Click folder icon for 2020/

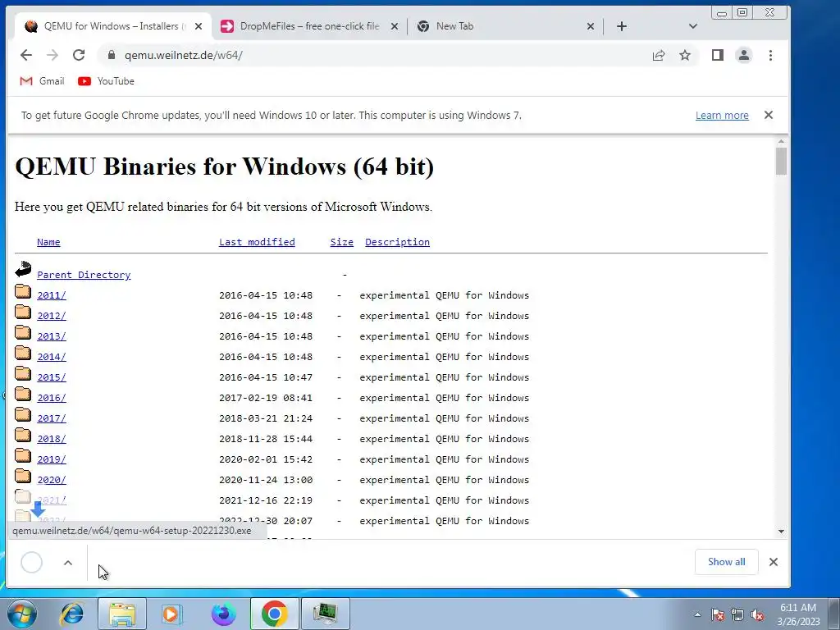[23, 477]
